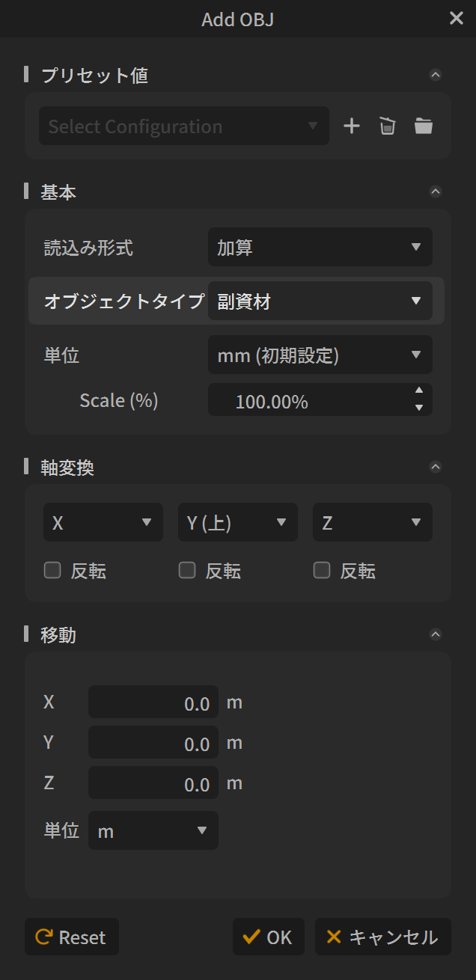Open the 単位 dropdown showing mm (初期設定)
The height and width of the screenshot is (980, 476).
tap(320, 355)
